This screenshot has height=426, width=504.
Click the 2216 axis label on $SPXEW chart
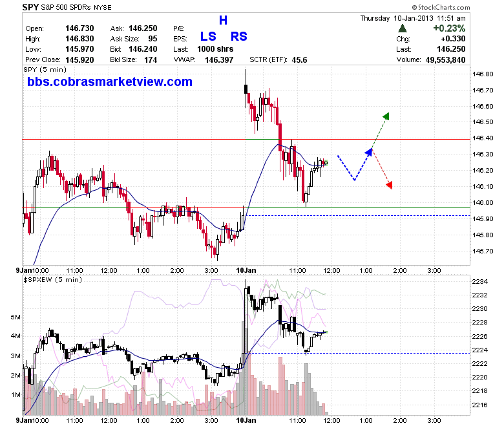(480, 405)
